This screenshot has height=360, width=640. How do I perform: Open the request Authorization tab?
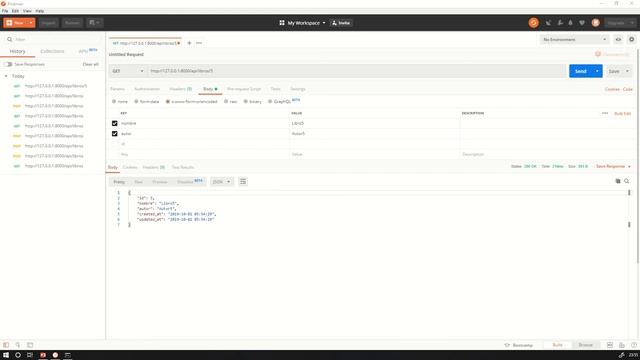(147, 89)
